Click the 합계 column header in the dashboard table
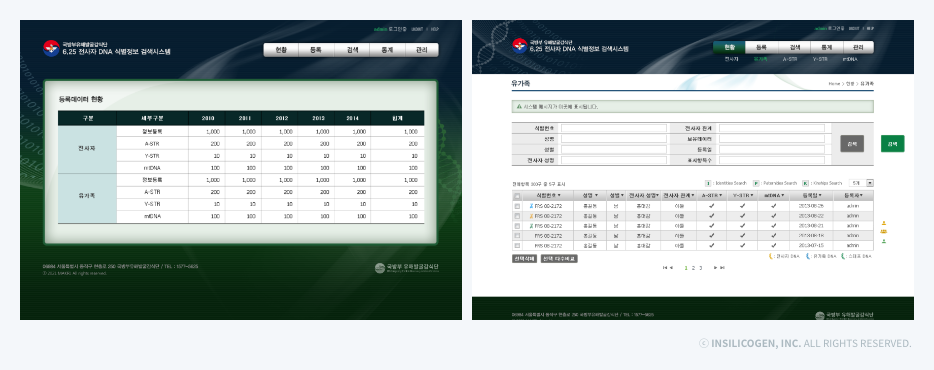The width and height of the screenshot is (934, 370). [x=397, y=118]
